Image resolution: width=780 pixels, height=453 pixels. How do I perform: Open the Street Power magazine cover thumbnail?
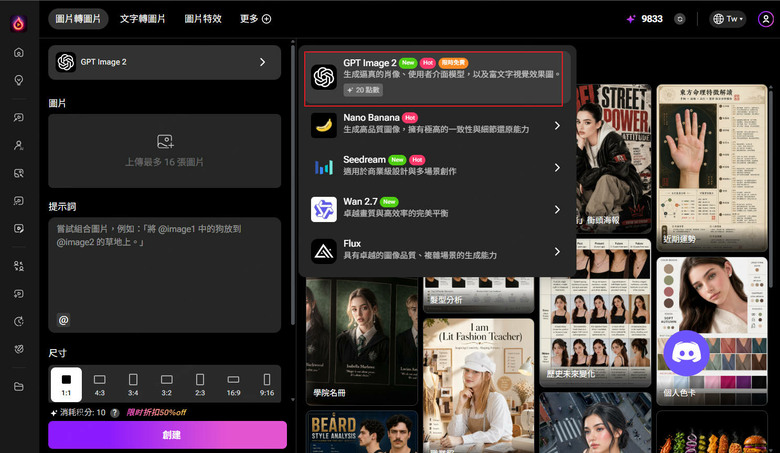(x=613, y=159)
